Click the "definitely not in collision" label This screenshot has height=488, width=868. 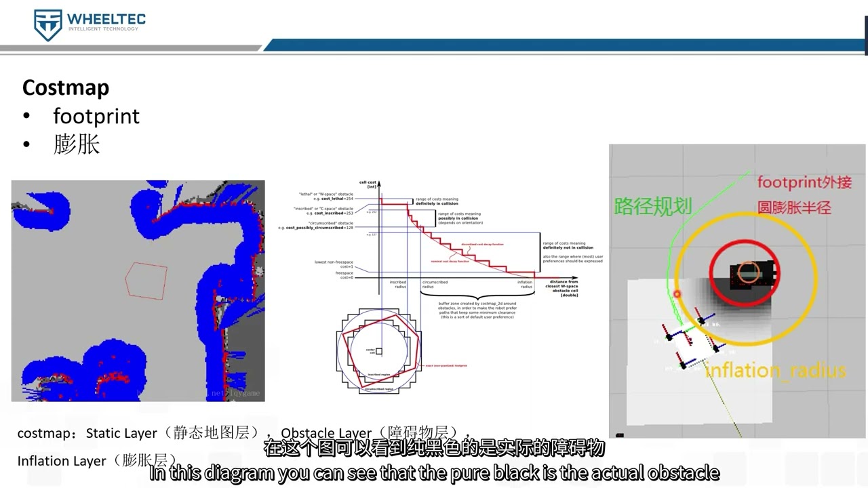coord(568,247)
